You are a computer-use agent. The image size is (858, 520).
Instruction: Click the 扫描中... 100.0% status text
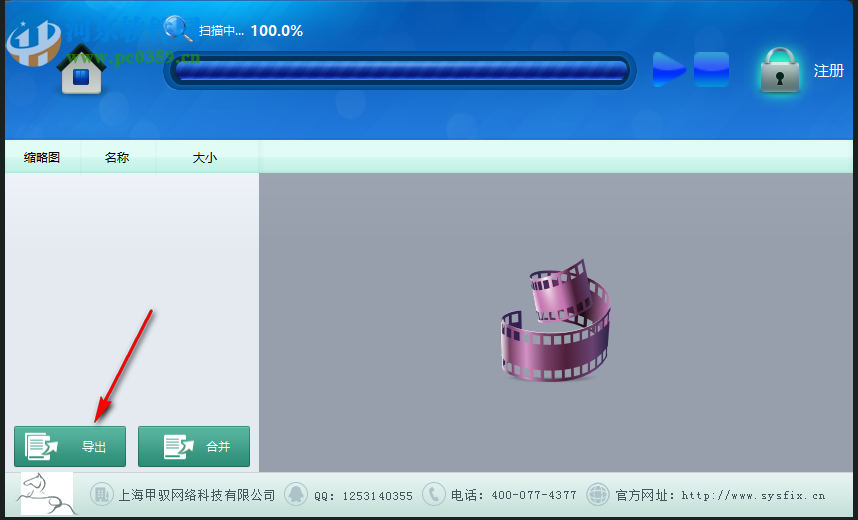(251, 31)
